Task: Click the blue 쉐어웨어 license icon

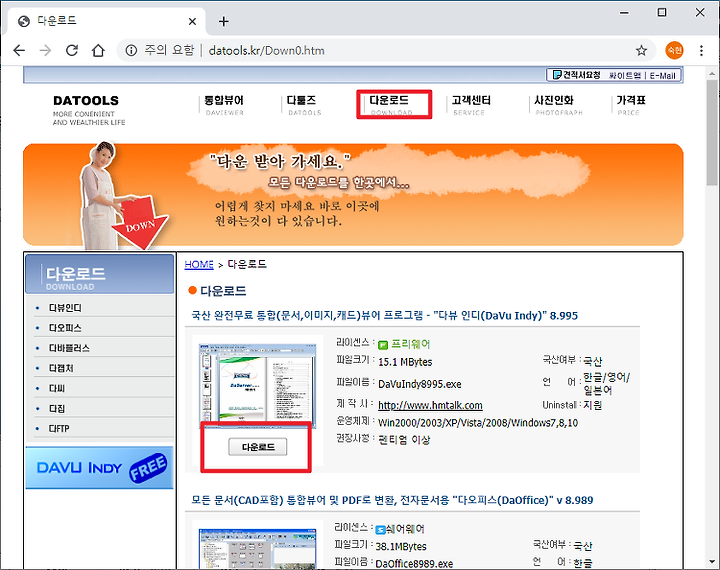Action: [380, 530]
